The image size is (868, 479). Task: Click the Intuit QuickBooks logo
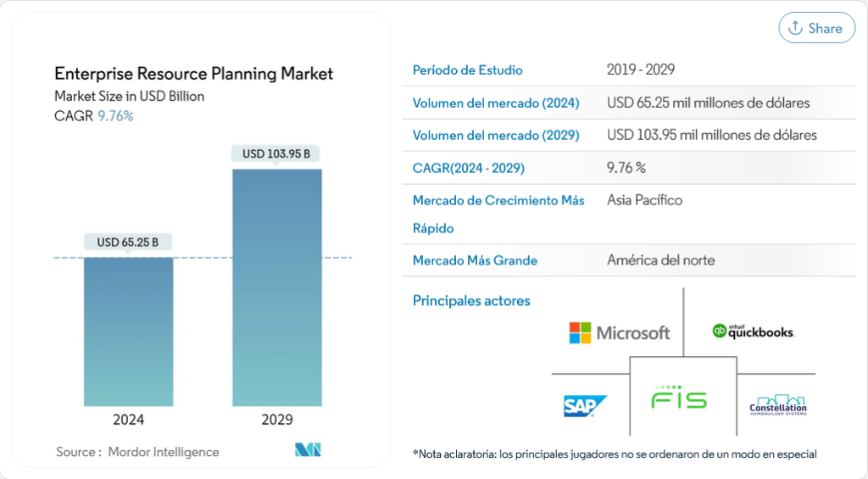pyautogui.click(x=753, y=331)
